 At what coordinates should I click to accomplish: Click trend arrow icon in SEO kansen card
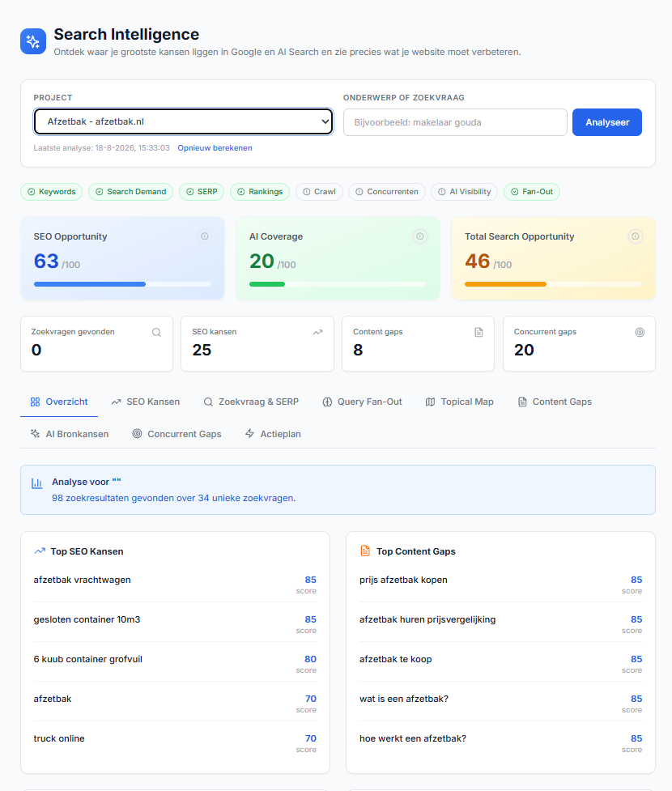[317, 332]
